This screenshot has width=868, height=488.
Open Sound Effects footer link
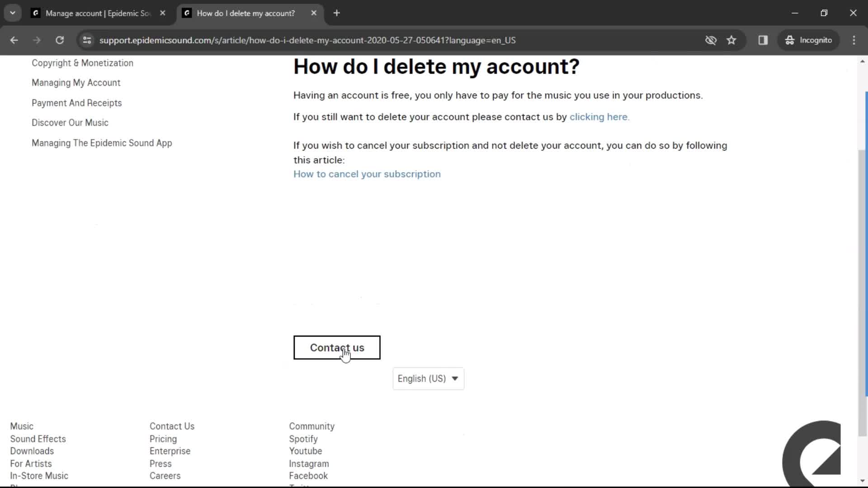coord(38,439)
